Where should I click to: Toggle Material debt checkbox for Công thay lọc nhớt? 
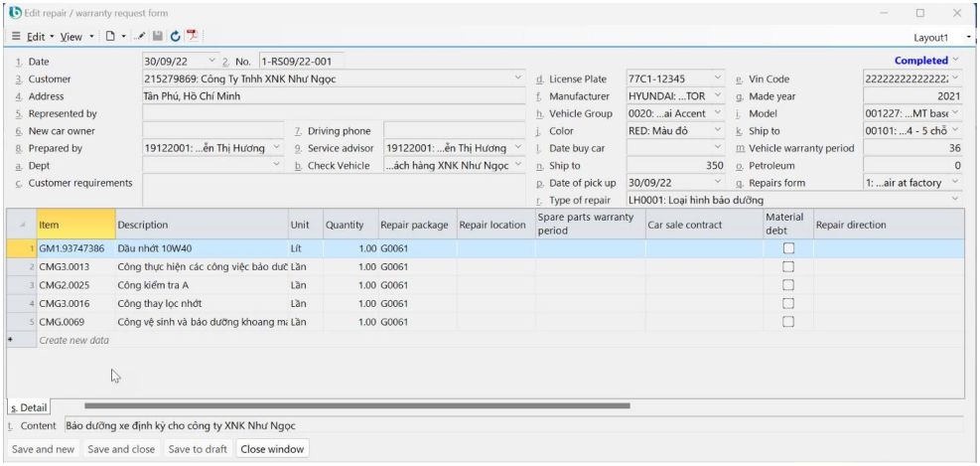click(x=788, y=303)
